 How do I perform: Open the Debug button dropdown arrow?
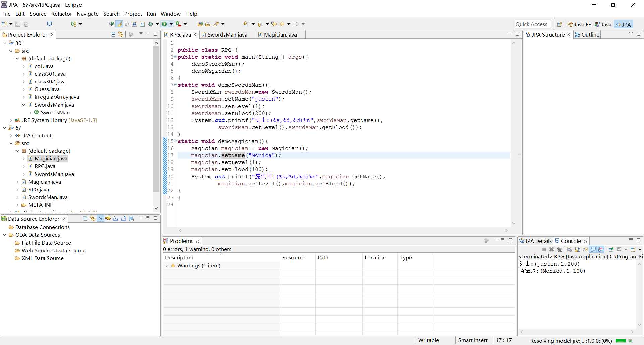point(157,24)
